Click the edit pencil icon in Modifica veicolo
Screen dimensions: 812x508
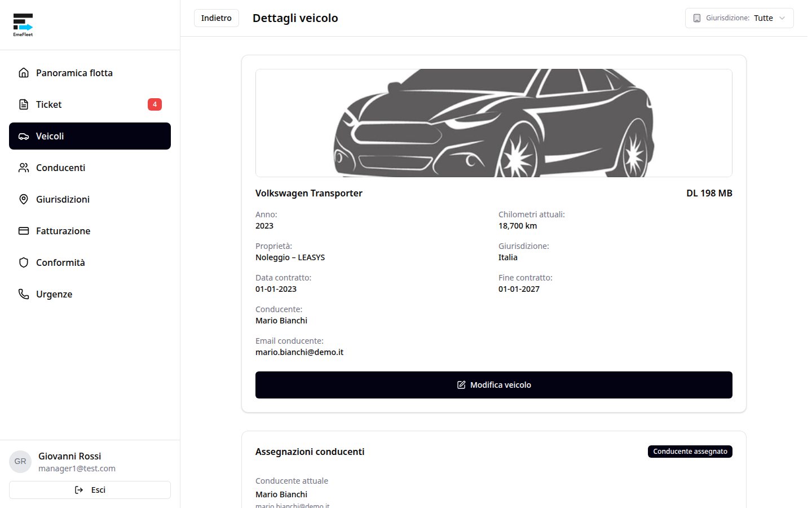(461, 385)
